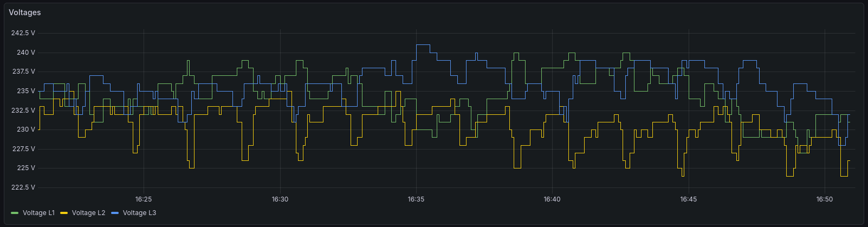Click the blue Voltage L3 color swatch

(x=115, y=213)
